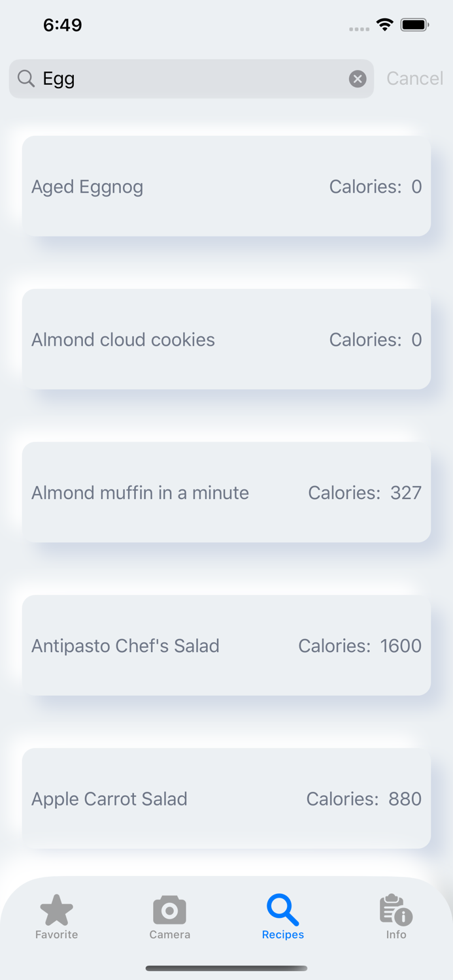
Task: Tap the clock showing 6:49
Action: point(63,24)
